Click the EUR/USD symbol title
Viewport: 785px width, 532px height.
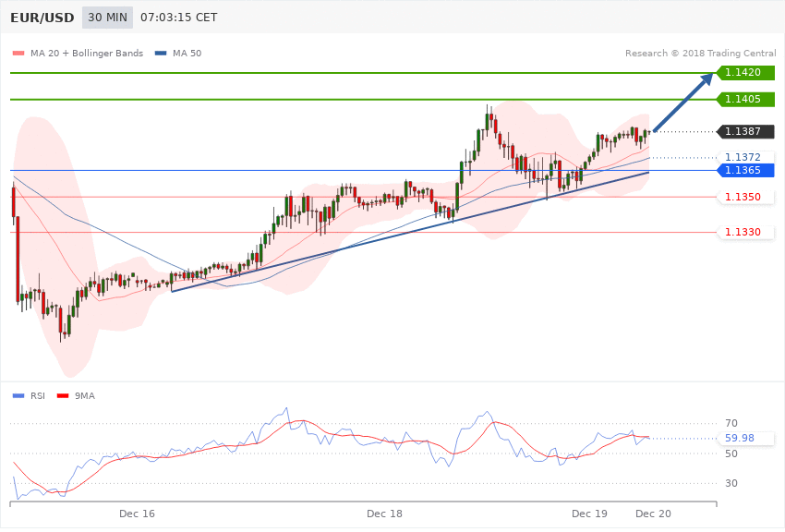click(x=42, y=18)
